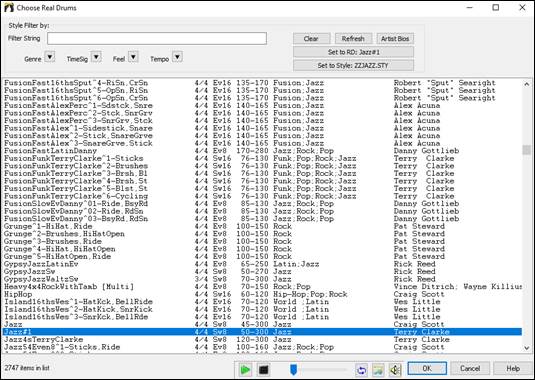Click the blue loop arrows icon

click(x=361, y=369)
